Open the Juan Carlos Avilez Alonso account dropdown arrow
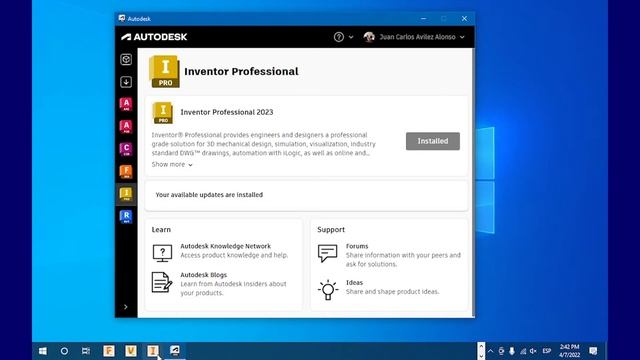 coord(462,37)
